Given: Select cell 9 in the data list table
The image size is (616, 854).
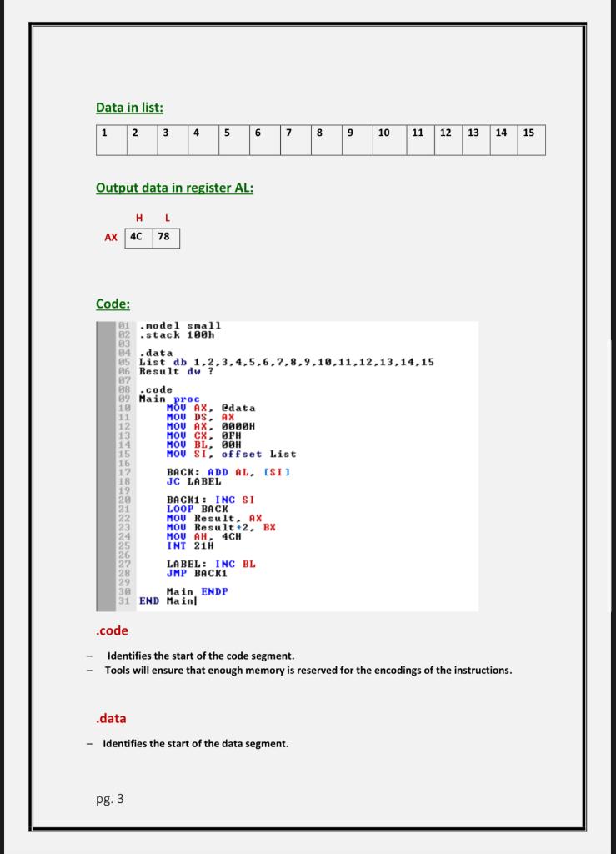Looking at the screenshot, I should [x=358, y=140].
